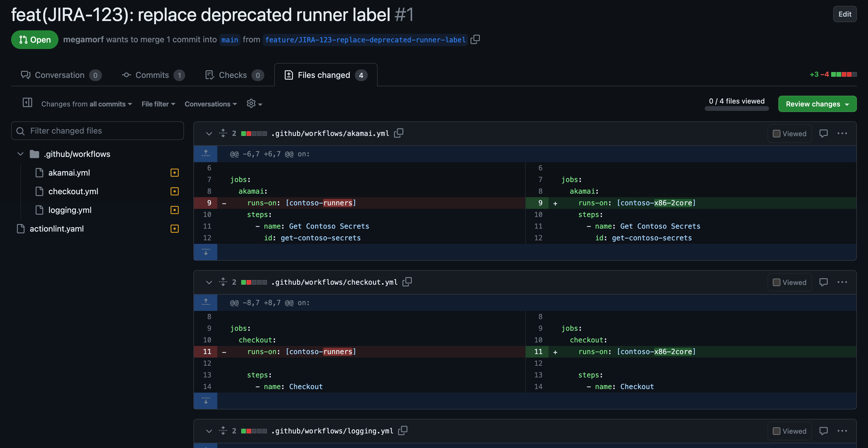This screenshot has height=448, width=868.
Task: Toggle the file tree sidebar icon
Action: [x=27, y=103]
